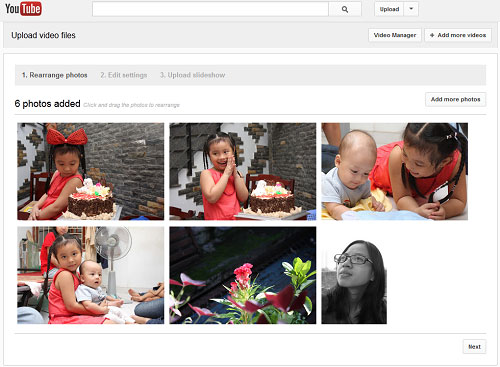Open the dropdown arrow beside Upload

coord(411,9)
